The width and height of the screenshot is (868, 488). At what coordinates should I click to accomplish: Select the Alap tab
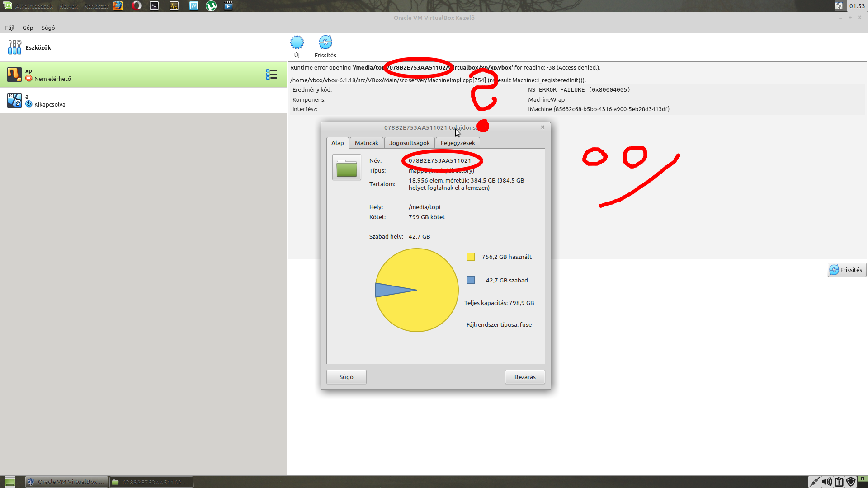click(337, 143)
